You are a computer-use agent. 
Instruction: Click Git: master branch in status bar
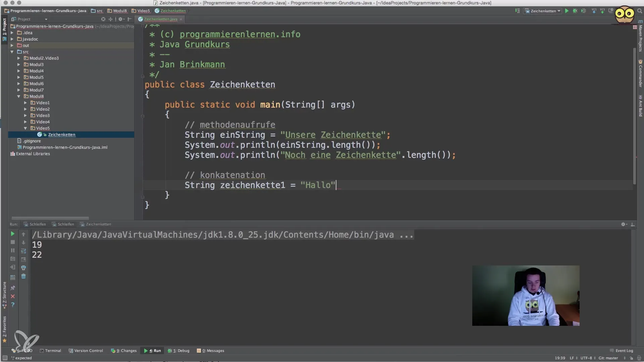(x=608, y=358)
